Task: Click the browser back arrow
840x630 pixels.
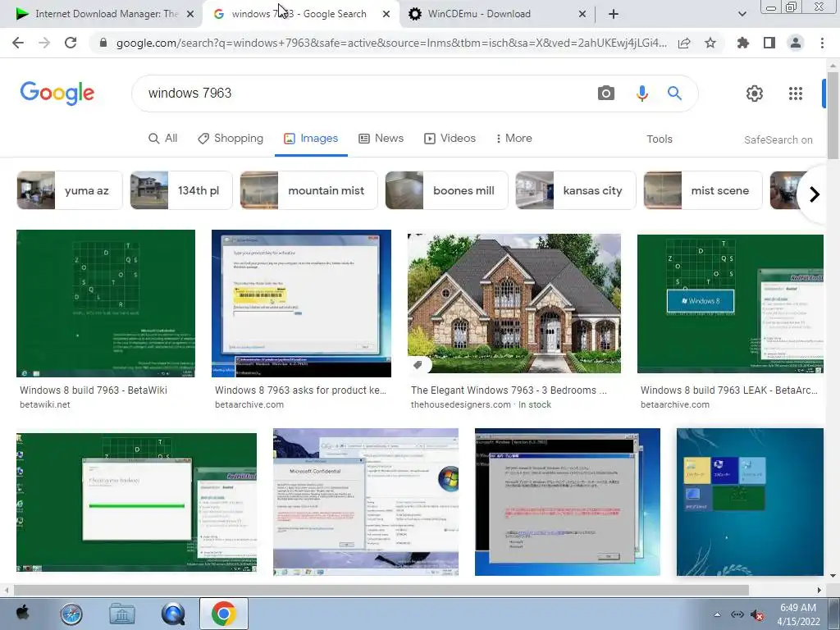Action: [x=18, y=43]
